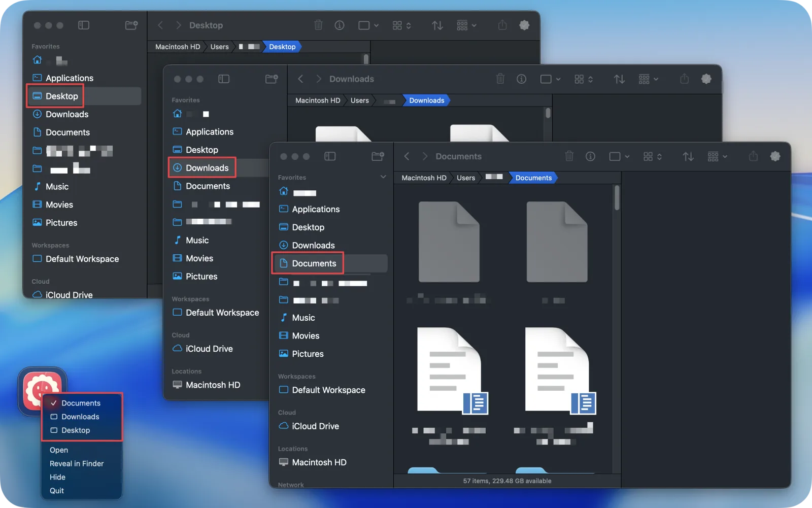812x508 pixels.
Task: Choose Open in dock context menu
Action: [x=59, y=450]
